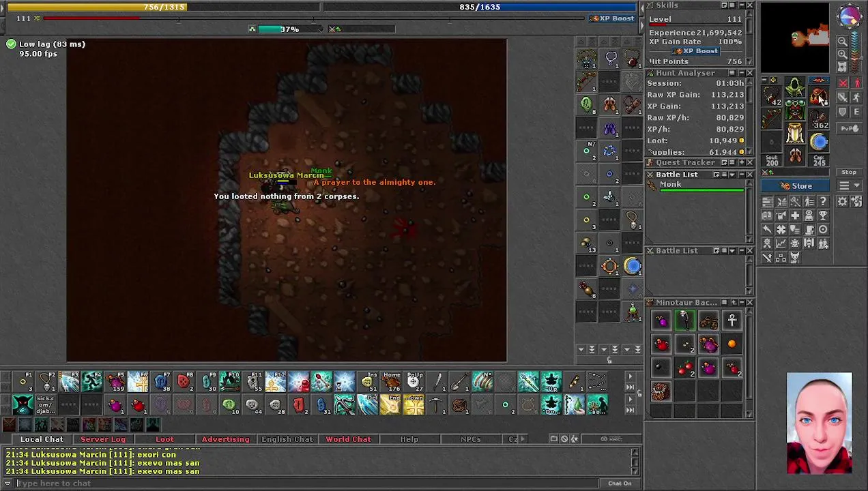Open second Battle List filter dropdown
Screen dimensions: 868x491
pyautogui.click(x=734, y=251)
